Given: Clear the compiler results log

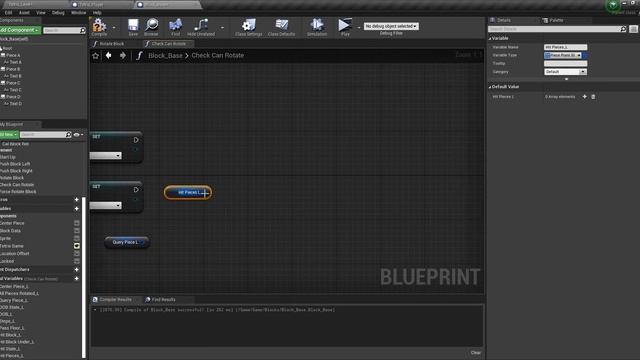Looking at the screenshot, I should pos(476,353).
